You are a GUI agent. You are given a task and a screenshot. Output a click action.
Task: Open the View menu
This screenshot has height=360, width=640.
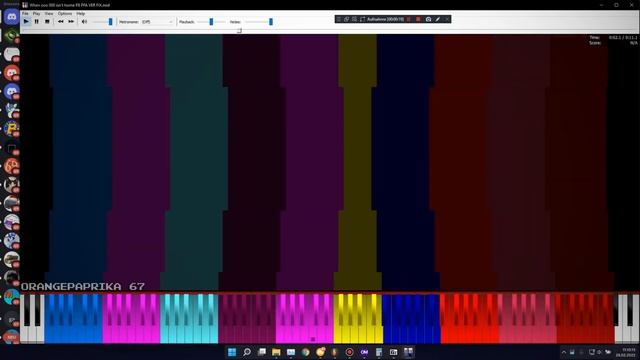click(x=49, y=13)
